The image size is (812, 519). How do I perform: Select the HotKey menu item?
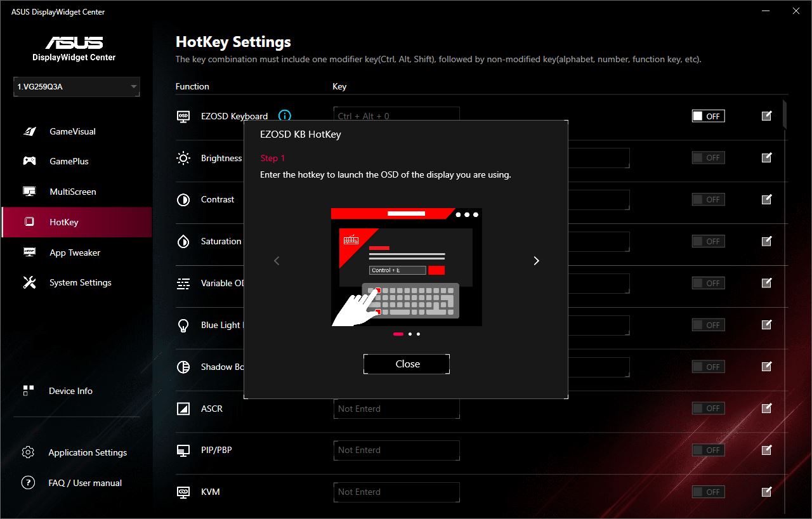coord(76,222)
